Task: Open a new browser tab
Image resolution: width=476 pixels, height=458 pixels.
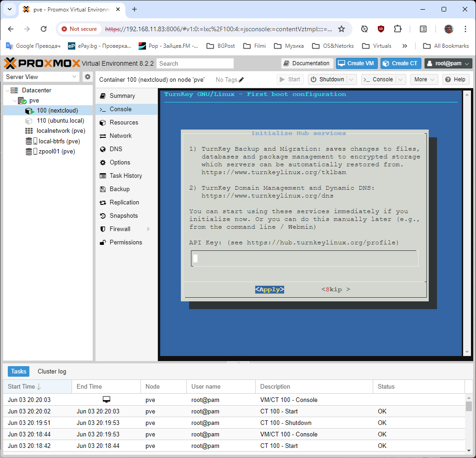Action: 134,9
